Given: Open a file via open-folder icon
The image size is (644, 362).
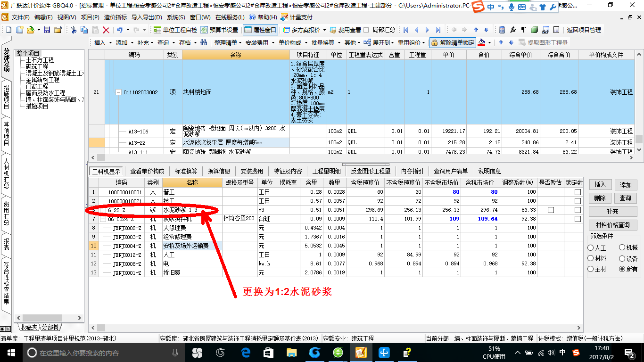Looking at the screenshot, I should click(30, 30).
